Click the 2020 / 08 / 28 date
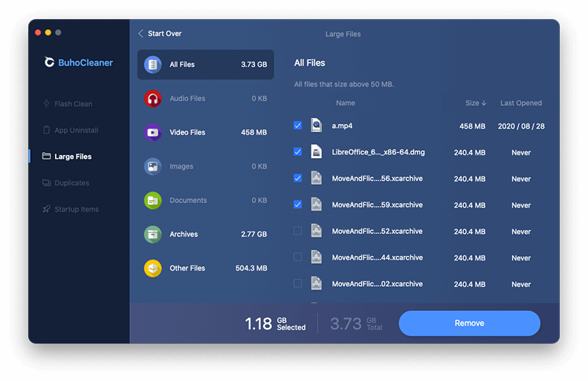Screen dimensions: 588x381 click(521, 126)
